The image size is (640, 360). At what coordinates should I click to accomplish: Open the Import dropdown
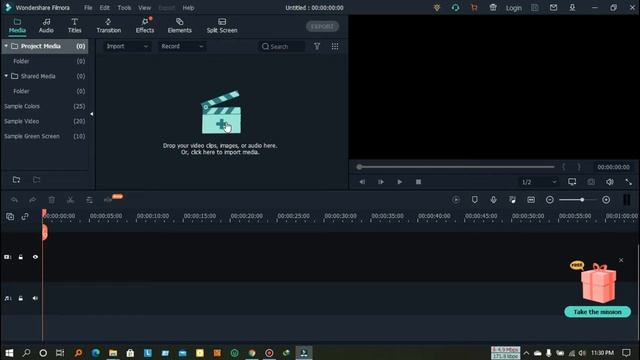[127, 47]
